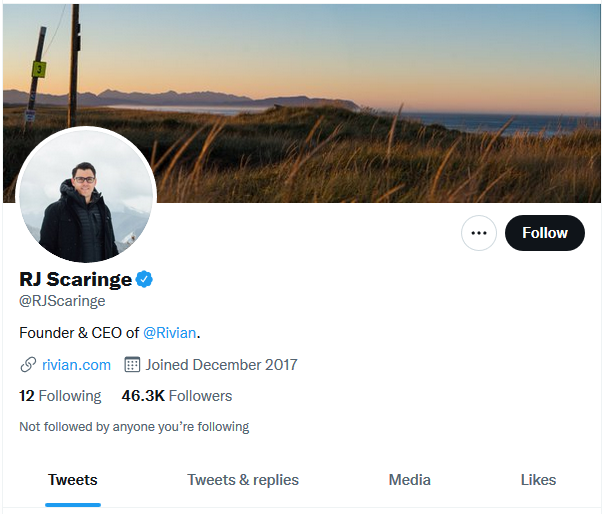This screenshot has width=608, height=514.
Task: Switch to the Tweets & replies tab
Action: click(x=243, y=480)
